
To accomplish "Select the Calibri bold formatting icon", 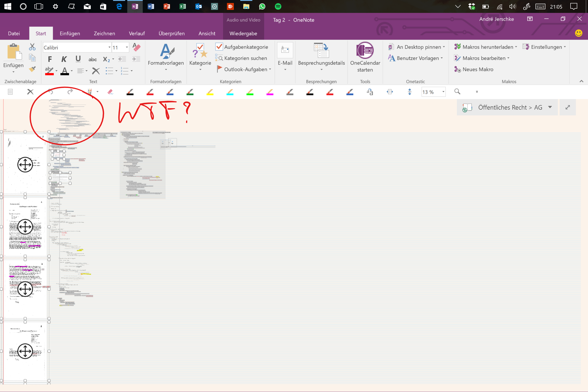I will pyautogui.click(x=50, y=59).
